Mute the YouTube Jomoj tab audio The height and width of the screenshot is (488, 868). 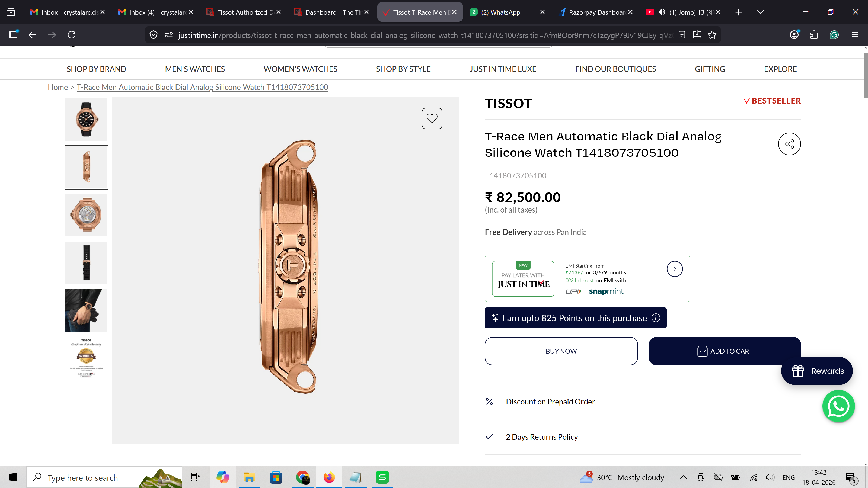point(662,12)
